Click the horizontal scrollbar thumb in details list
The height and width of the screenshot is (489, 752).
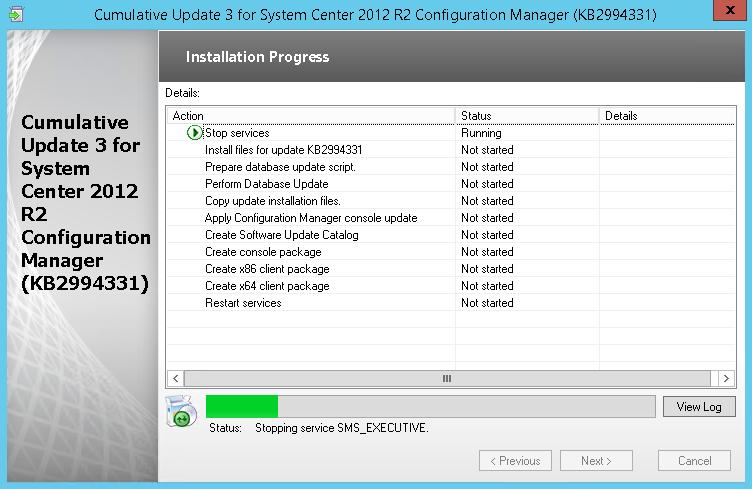point(447,378)
